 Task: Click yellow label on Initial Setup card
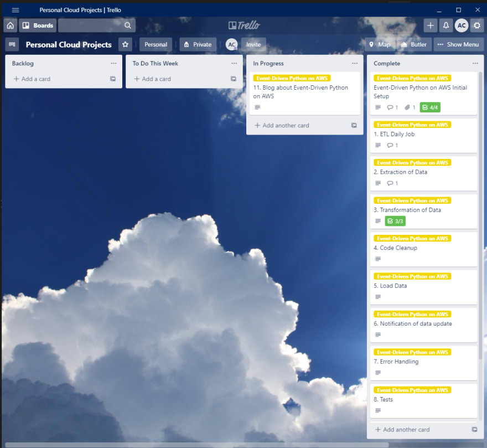pos(412,78)
